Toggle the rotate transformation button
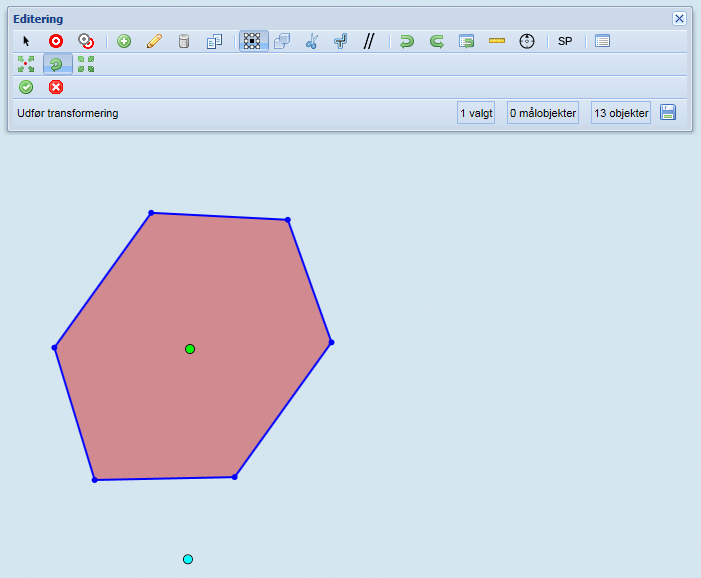The image size is (701, 578). 58,64
